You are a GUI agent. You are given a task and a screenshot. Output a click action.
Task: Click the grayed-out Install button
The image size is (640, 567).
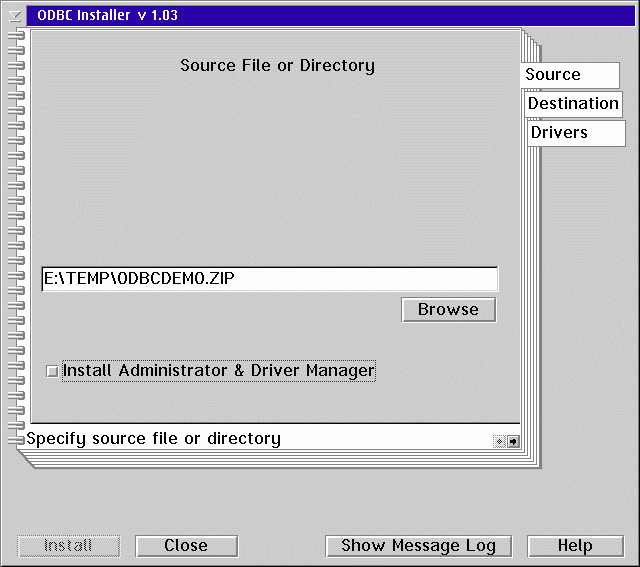pyautogui.click(x=69, y=546)
